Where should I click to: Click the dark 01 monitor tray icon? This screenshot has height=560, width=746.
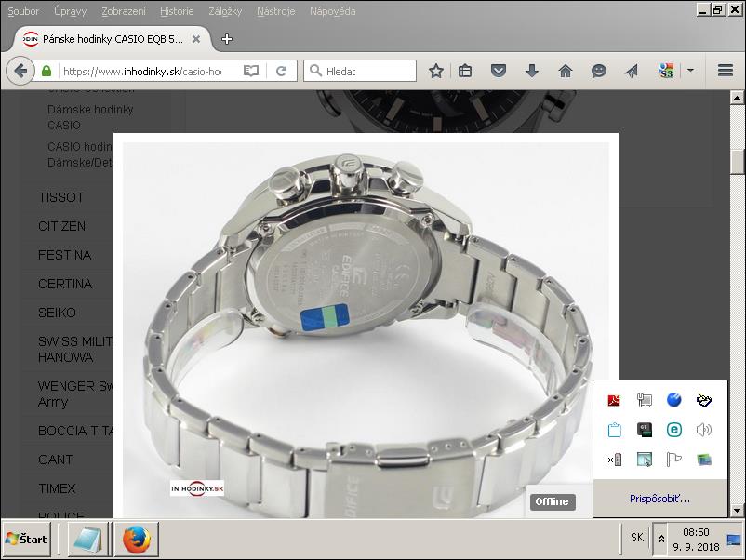[x=645, y=430]
